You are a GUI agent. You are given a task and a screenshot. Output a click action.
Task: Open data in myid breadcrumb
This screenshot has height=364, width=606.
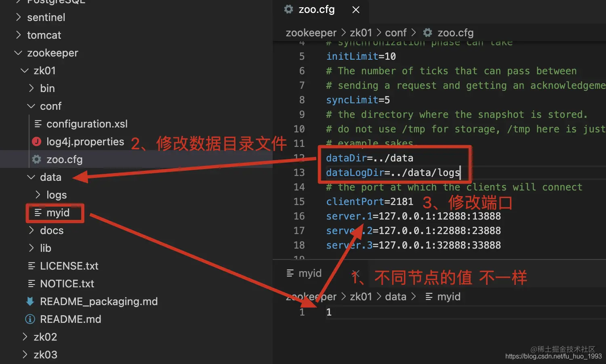[396, 297]
